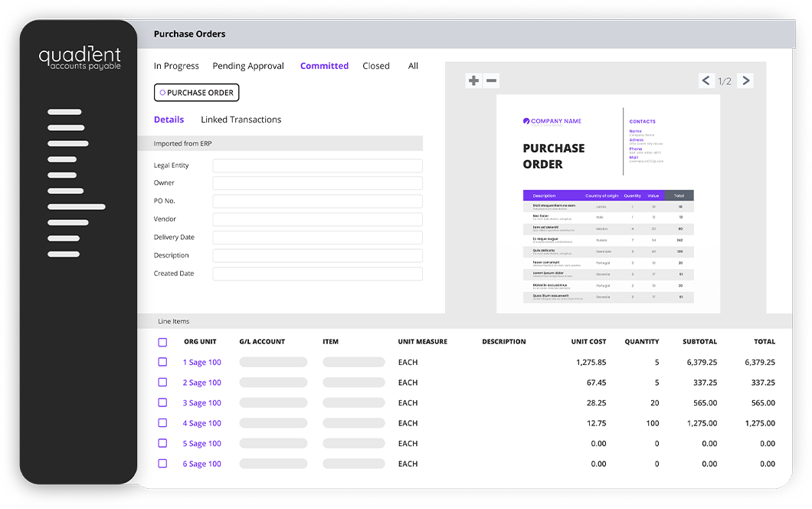The width and height of the screenshot is (812, 509).
Task: Go to previous preview page arrow
Action: pos(706,80)
